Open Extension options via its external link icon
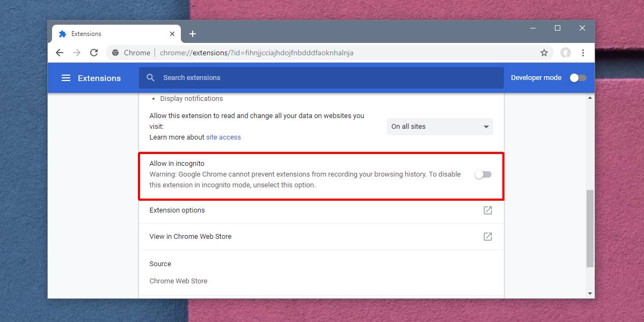 [x=487, y=210]
